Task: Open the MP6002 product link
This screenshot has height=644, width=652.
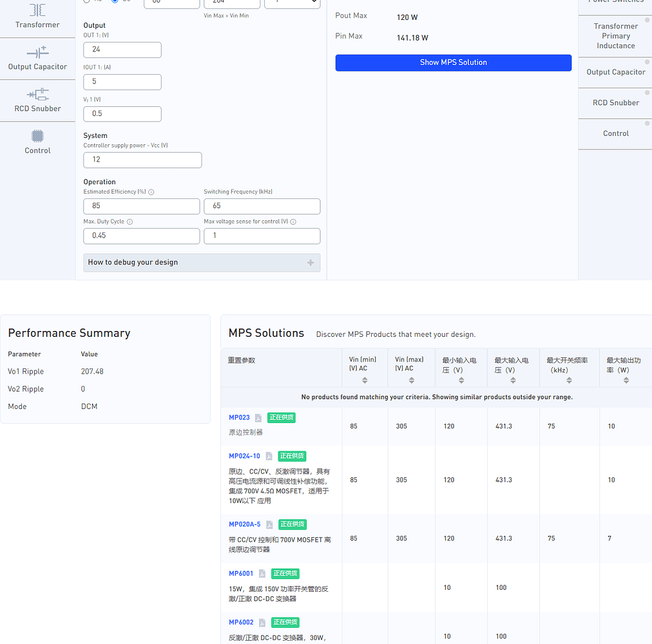Action: (x=240, y=622)
